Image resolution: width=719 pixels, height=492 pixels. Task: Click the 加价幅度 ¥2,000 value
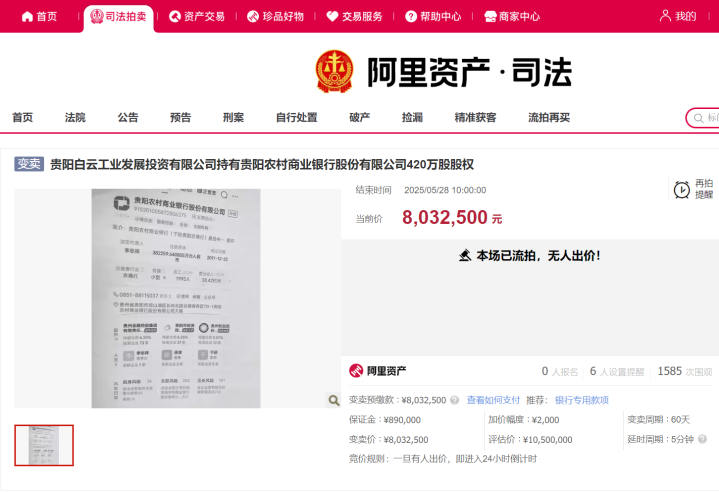coord(545,420)
